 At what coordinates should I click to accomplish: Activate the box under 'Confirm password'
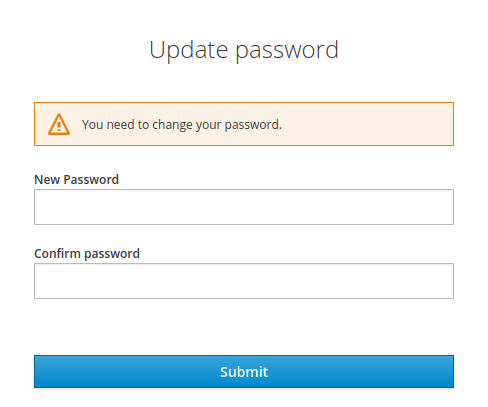click(244, 281)
